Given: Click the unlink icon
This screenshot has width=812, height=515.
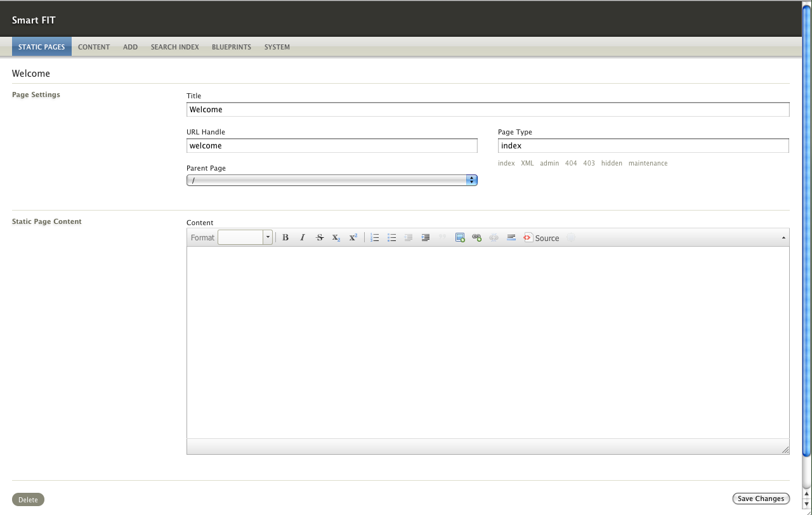Looking at the screenshot, I should (494, 238).
